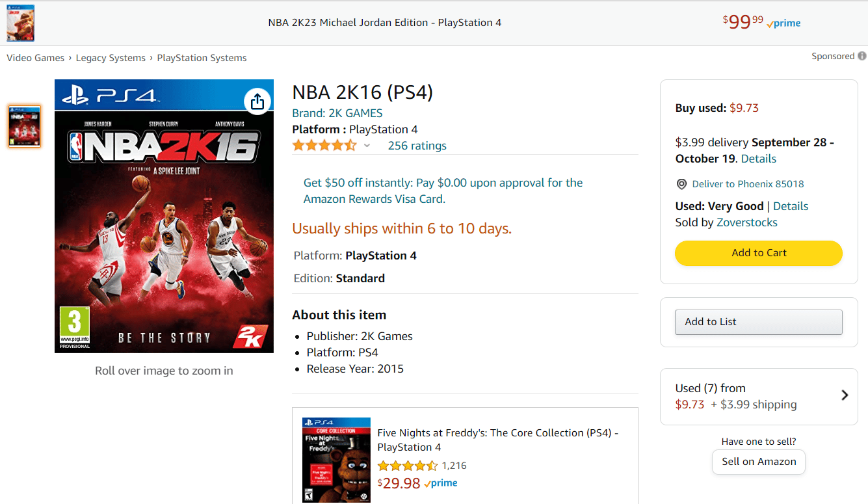Click the share icon on the product image
This screenshot has height=504, width=868.
point(257,101)
